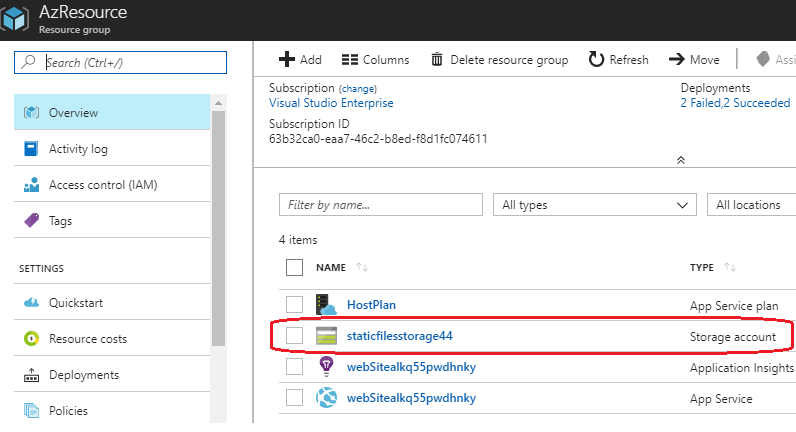Click the 2 Failed, 2 Succeeded deployments link

point(735,103)
